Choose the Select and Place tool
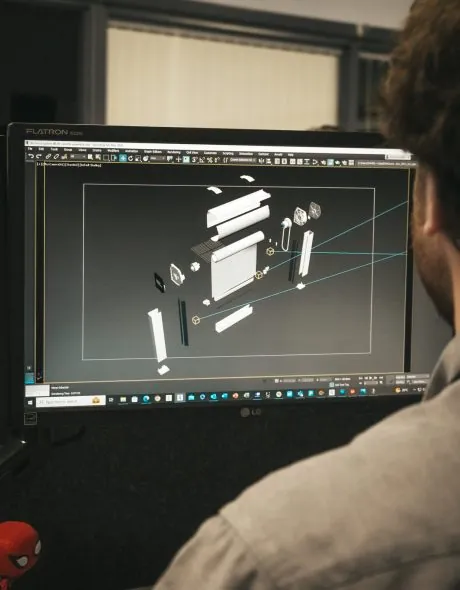The width and height of the screenshot is (460, 590). pyautogui.click(x=146, y=158)
